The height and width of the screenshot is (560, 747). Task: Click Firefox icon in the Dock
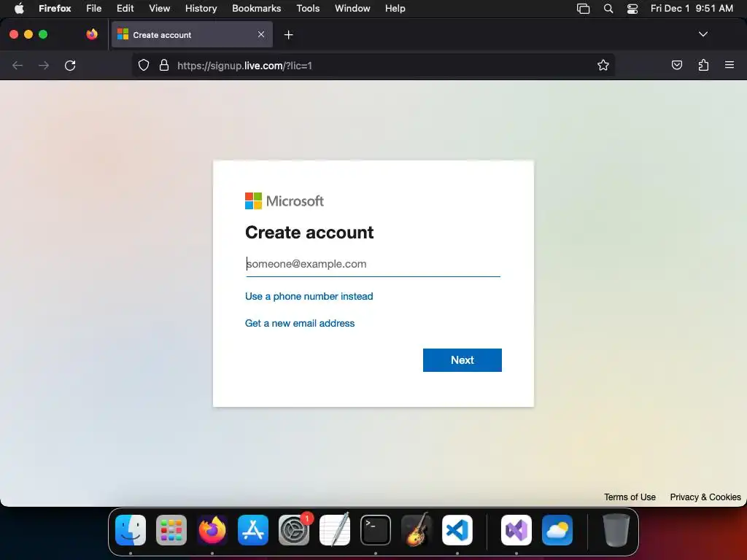(x=212, y=530)
